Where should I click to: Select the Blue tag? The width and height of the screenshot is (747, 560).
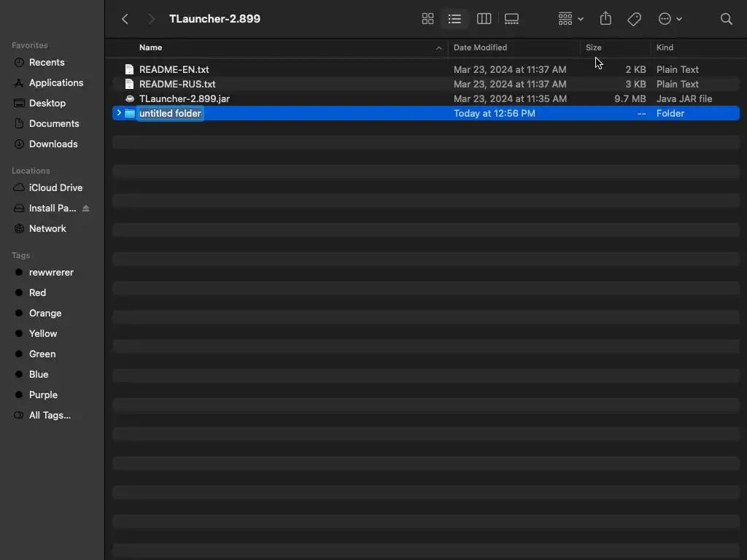(x=39, y=376)
